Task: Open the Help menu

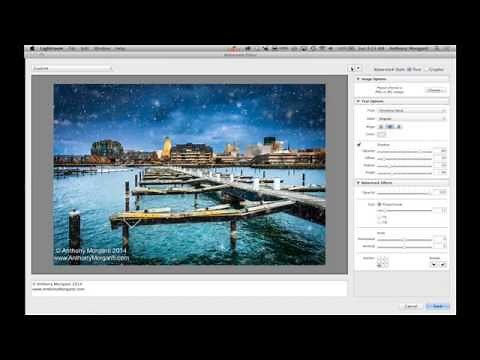Action: pyautogui.click(x=120, y=49)
